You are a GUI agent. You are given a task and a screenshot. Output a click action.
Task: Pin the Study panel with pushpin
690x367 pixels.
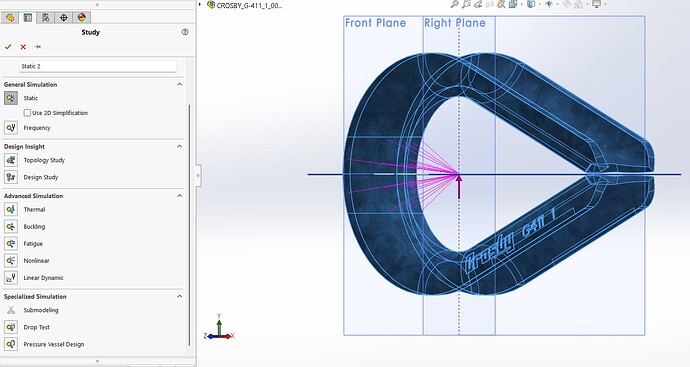pyautogui.click(x=37, y=47)
